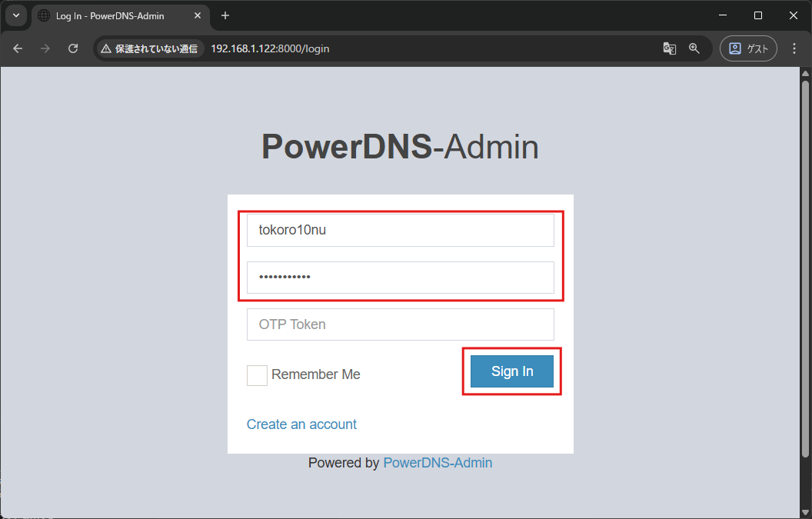Open the Chrome three-dot menu

(x=794, y=48)
